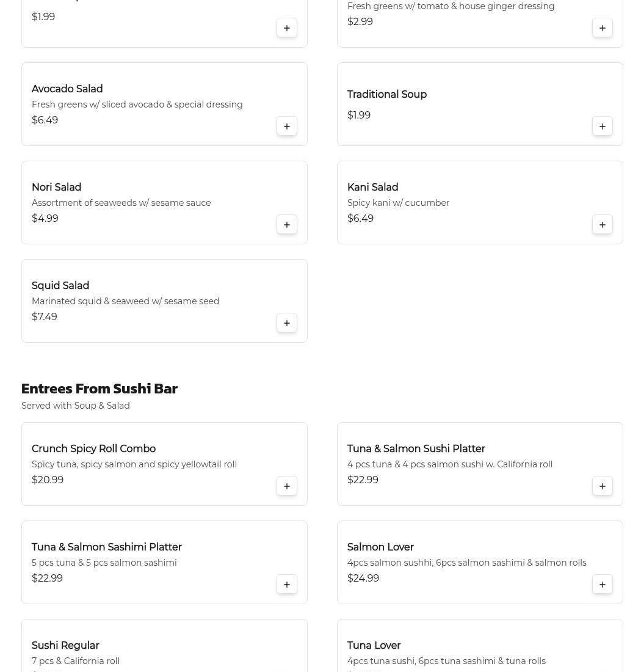Open the Avocado Salad item title
The height and width of the screenshot is (672, 641).
(x=67, y=89)
